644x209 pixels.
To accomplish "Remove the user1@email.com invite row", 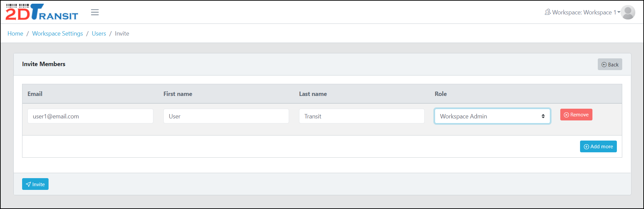I will [x=576, y=115].
